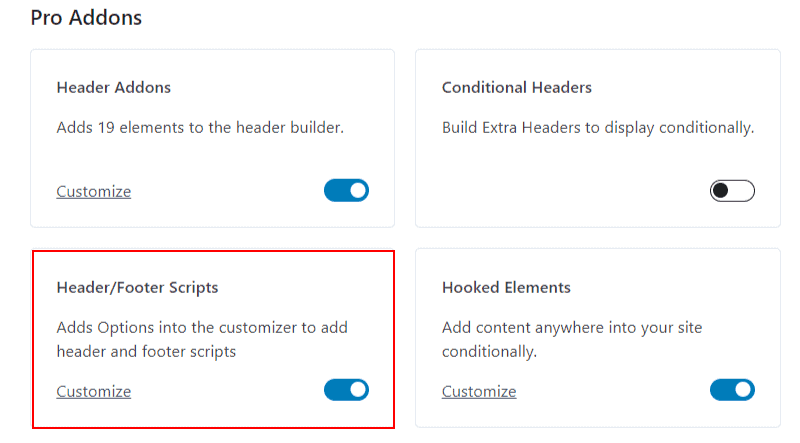The width and height of the screenshot is (800, 443).
Task: Click empty space between Hooked Elements link and toggle
Action: (x=612, y=391)
